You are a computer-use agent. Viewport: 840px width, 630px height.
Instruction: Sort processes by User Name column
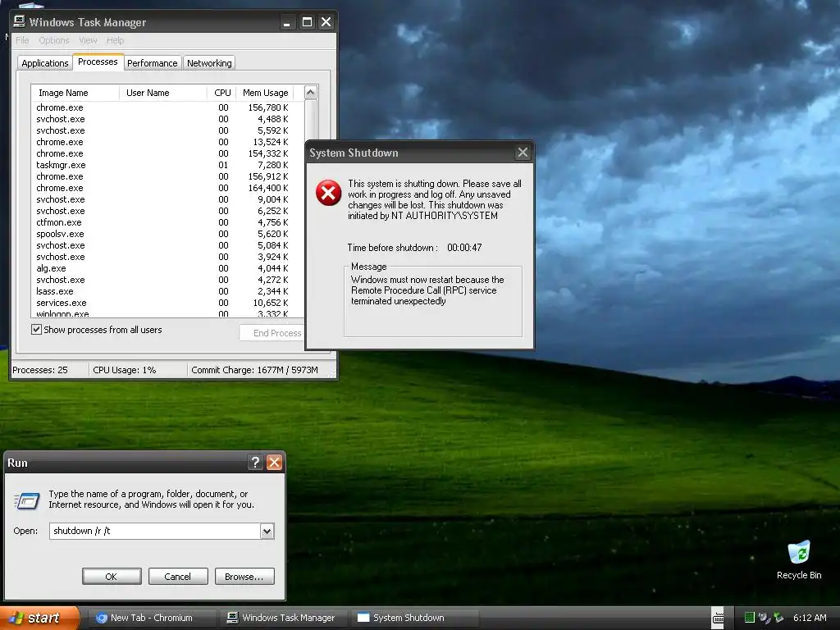(163, 93)
